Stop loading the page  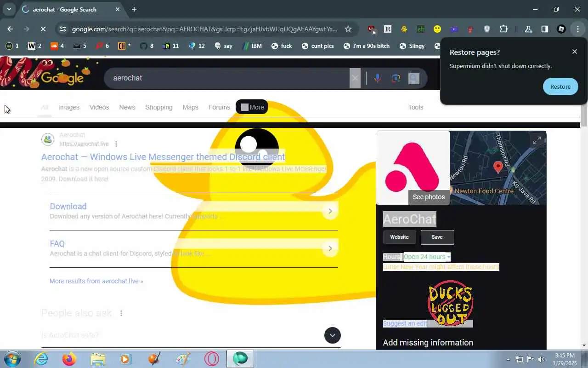click(x=43, y=29)
